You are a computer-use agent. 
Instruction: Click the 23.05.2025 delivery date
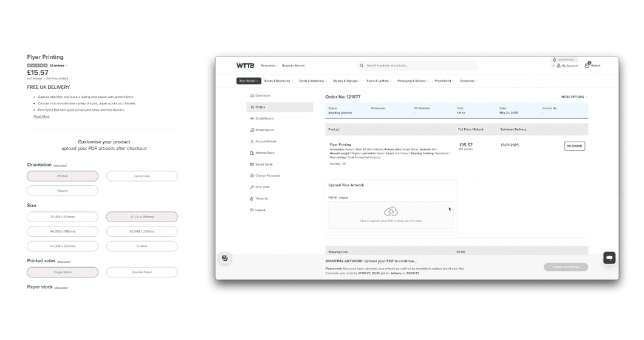509,145
